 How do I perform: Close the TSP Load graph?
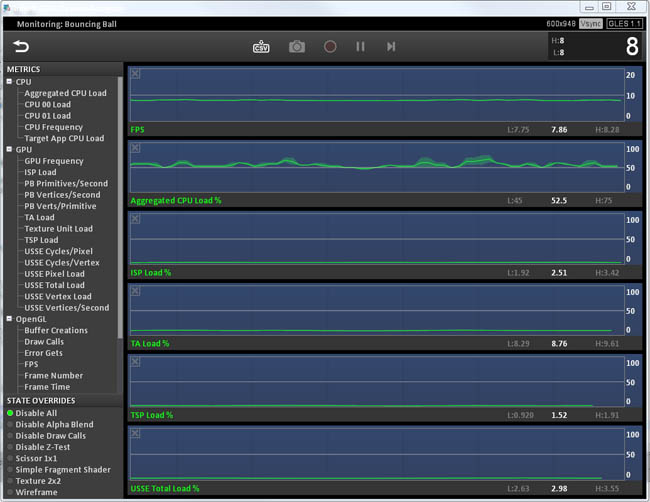pyautogui.click(x=136, y=362)
